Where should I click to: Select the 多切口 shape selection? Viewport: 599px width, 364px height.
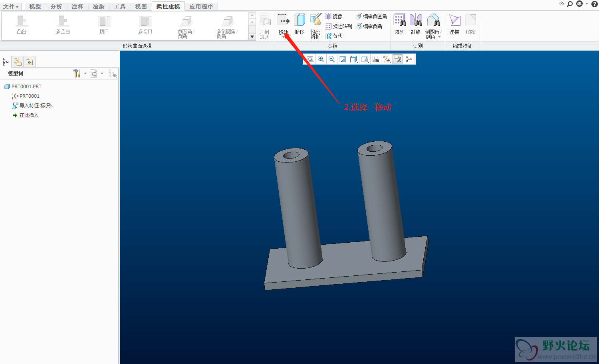tap(145, 25)
